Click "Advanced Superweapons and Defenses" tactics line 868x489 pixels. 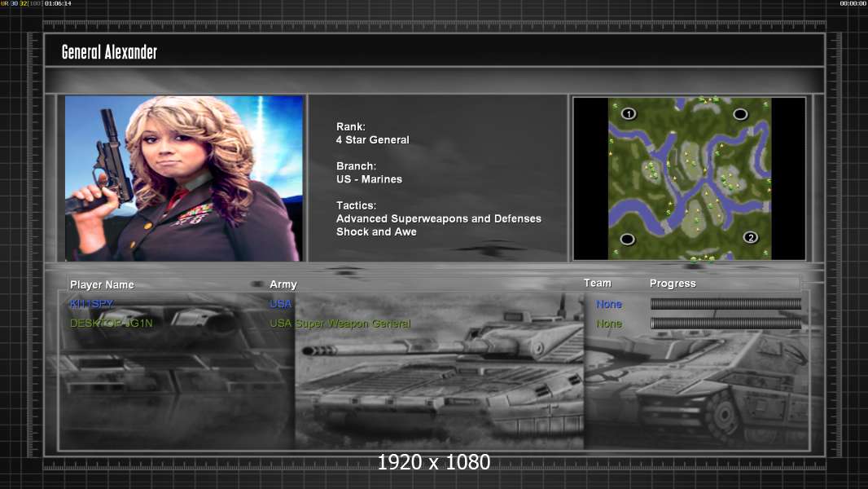pyautogui.click(x=438, y=218)
